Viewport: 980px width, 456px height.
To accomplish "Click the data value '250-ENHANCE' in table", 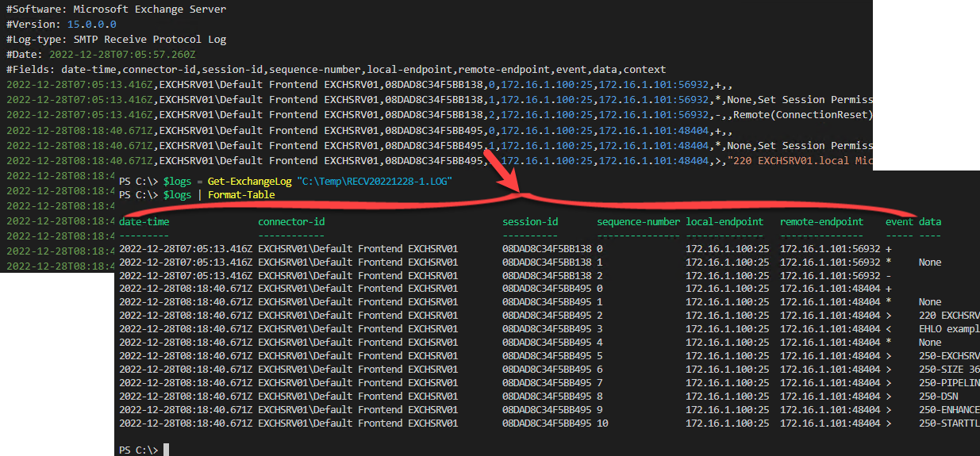I will click(949, 409).
